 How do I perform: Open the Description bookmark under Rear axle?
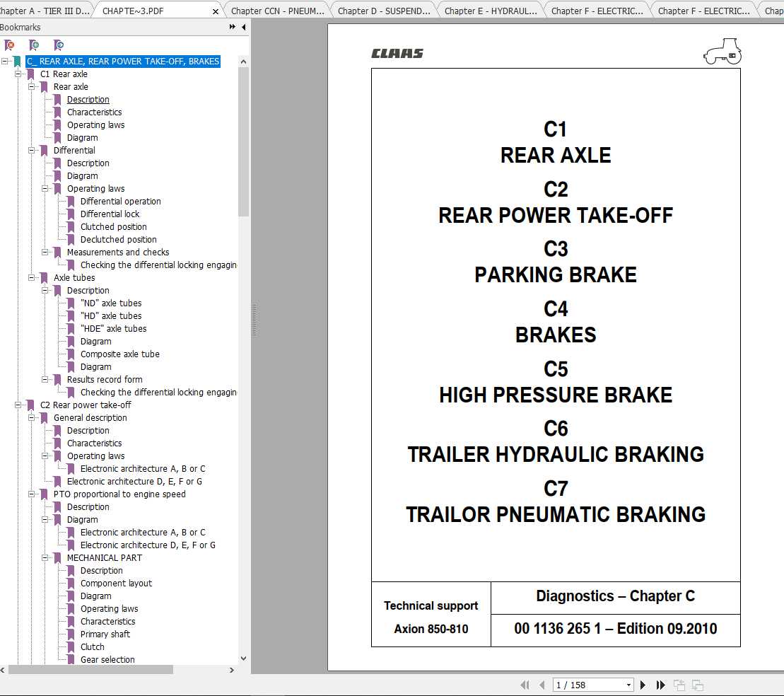(x=88, y=100)
